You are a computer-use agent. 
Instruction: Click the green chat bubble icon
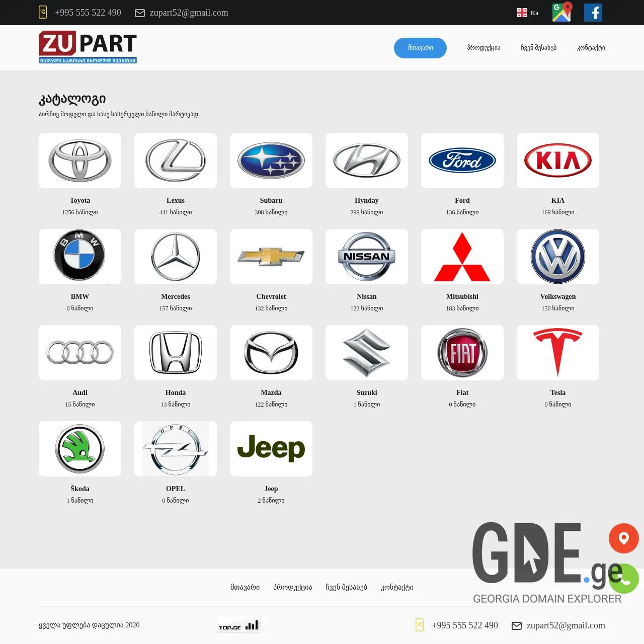pos(623,579)
